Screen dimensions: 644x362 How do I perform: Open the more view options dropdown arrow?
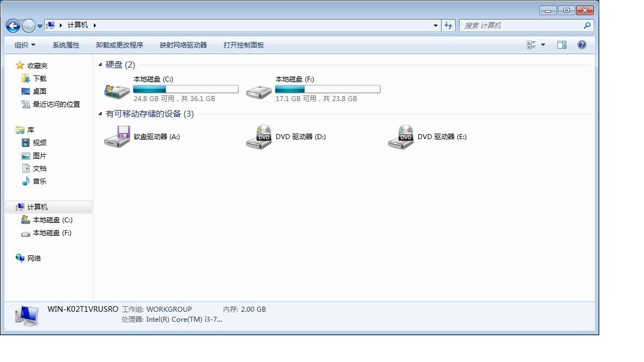point(543,45)
